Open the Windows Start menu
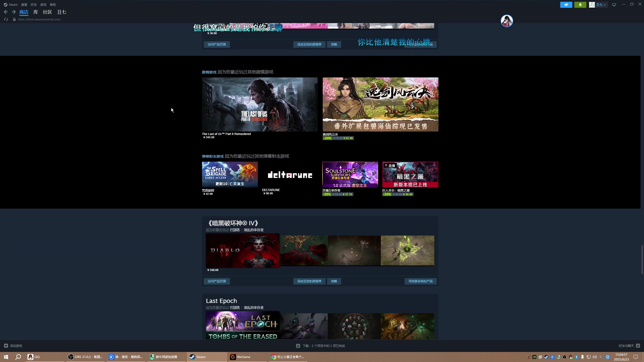 [6, 357]
